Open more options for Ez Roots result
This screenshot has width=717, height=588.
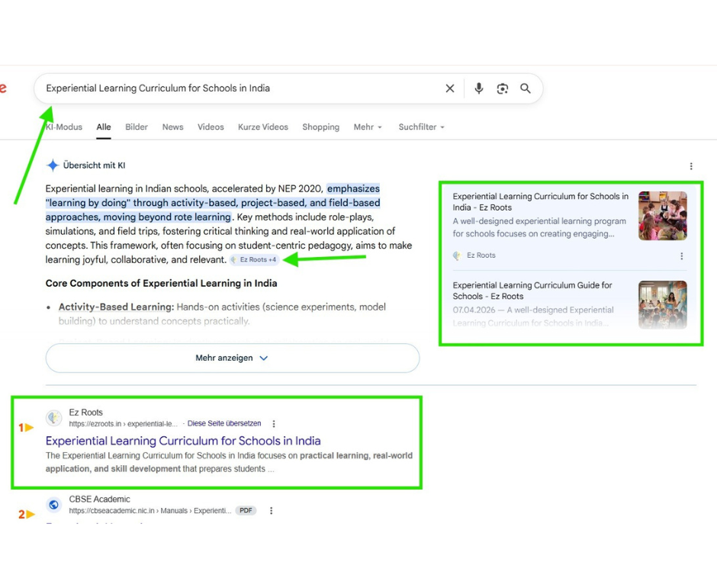(x=273, y=424)
